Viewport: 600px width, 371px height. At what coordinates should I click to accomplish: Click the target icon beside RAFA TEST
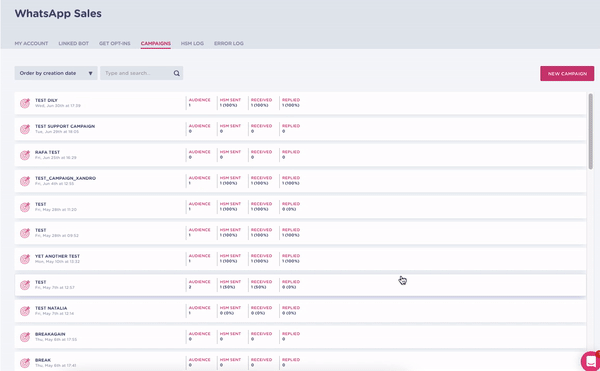(25, 155)
